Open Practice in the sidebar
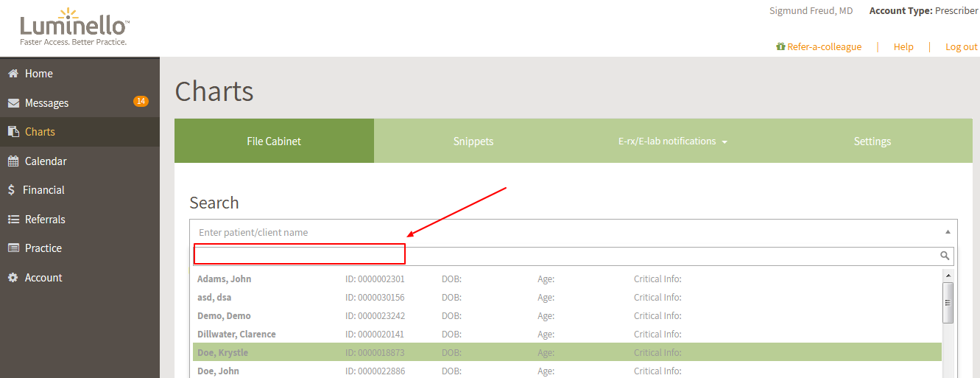The width and height of the screenshot is (980, 378). (x=80, y=248)
